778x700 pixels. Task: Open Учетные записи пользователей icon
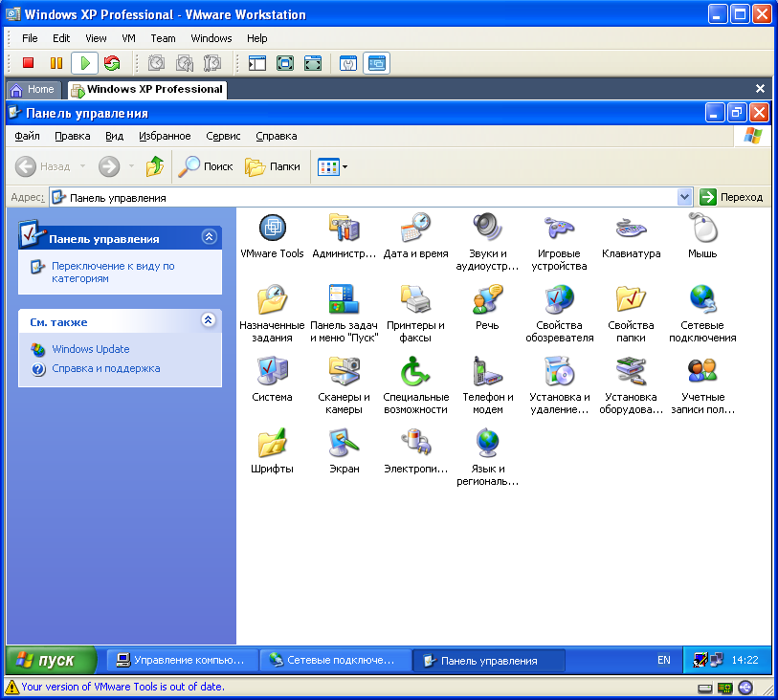[x=702, y=385]
